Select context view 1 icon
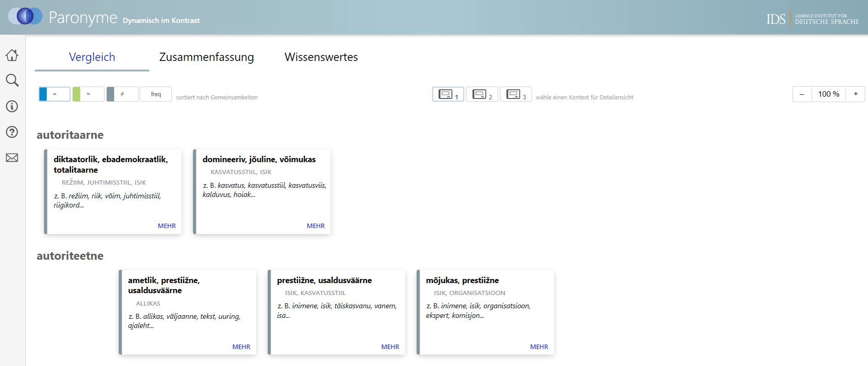The height and width of the screenshot is (366, 868). point(448,94)
